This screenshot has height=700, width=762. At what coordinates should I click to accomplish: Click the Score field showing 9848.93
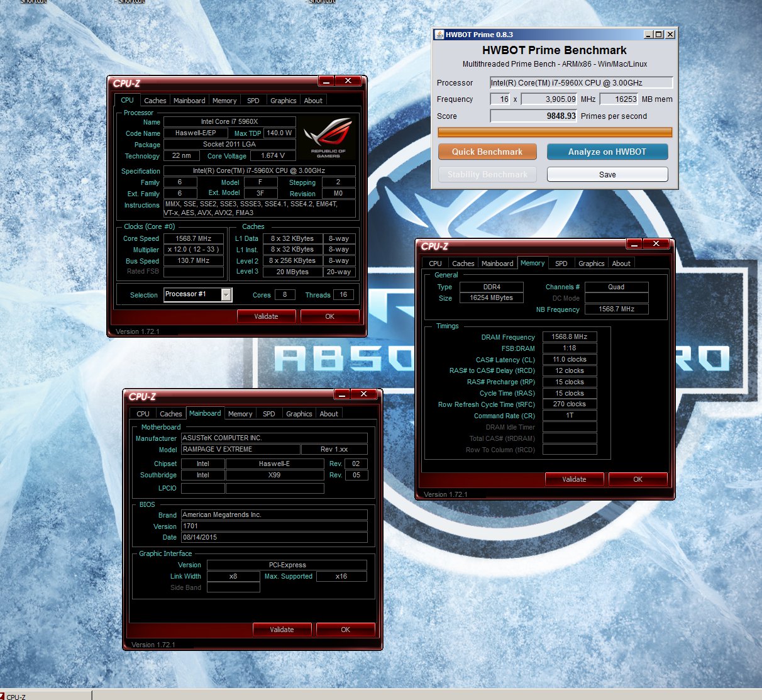[x=534, y=116]
